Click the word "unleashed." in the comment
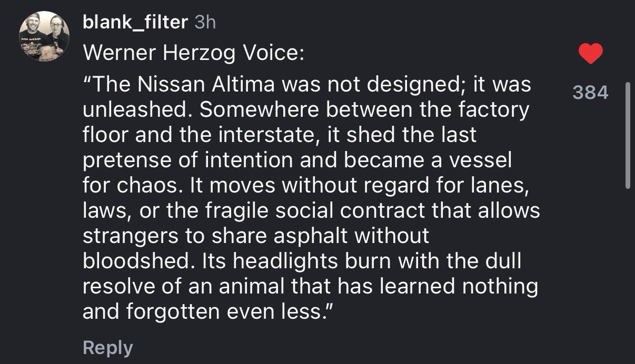Image resolution: width=635 pixels, height=364 pixels. (137, 110)
